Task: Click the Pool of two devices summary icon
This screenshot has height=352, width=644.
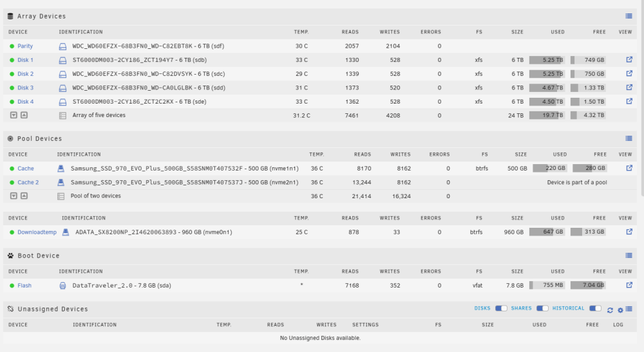Action: pos(61,196)
